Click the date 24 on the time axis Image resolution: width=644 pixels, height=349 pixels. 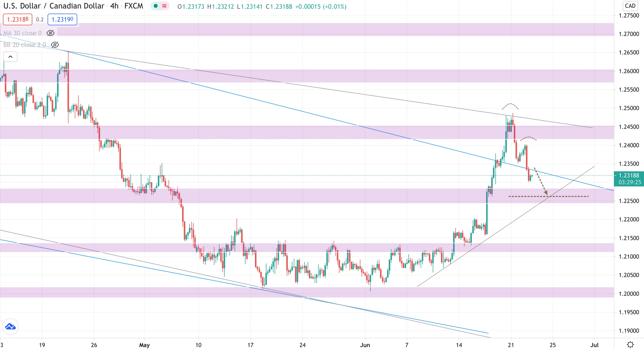(x=303, y=345)
